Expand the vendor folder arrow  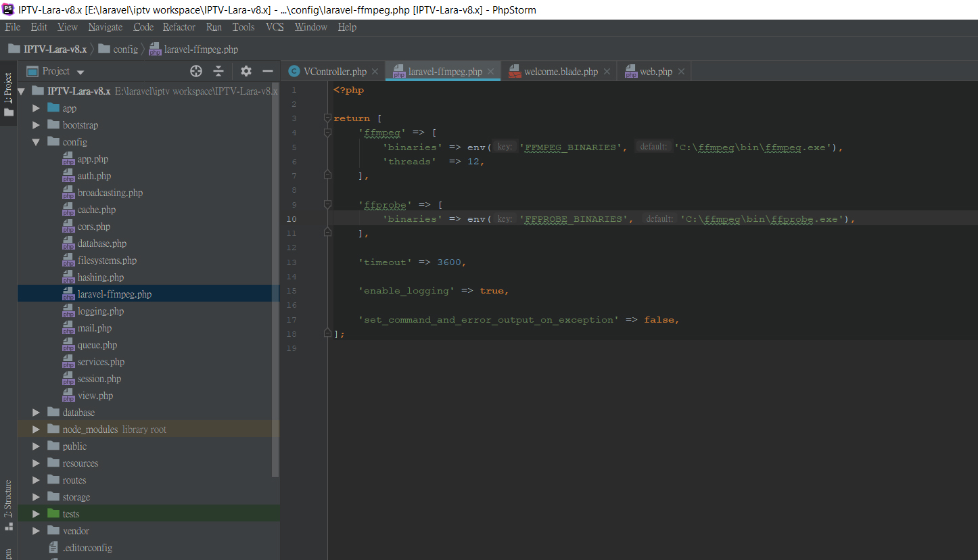(x=37, y=531)
